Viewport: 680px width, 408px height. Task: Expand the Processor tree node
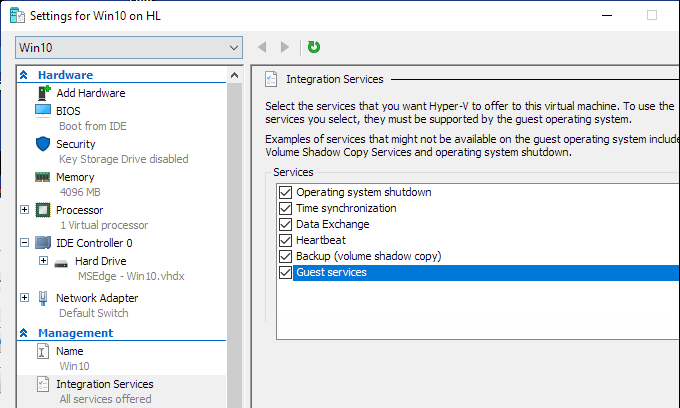[25, 210]
